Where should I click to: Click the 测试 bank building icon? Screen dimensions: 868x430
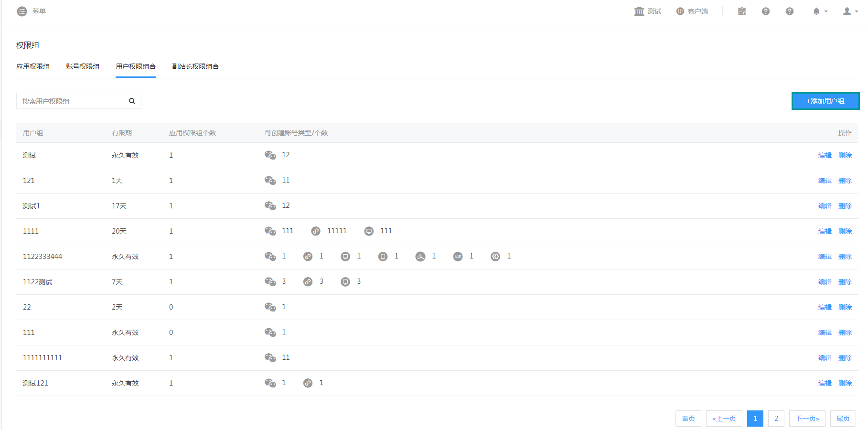click(639, 11)
